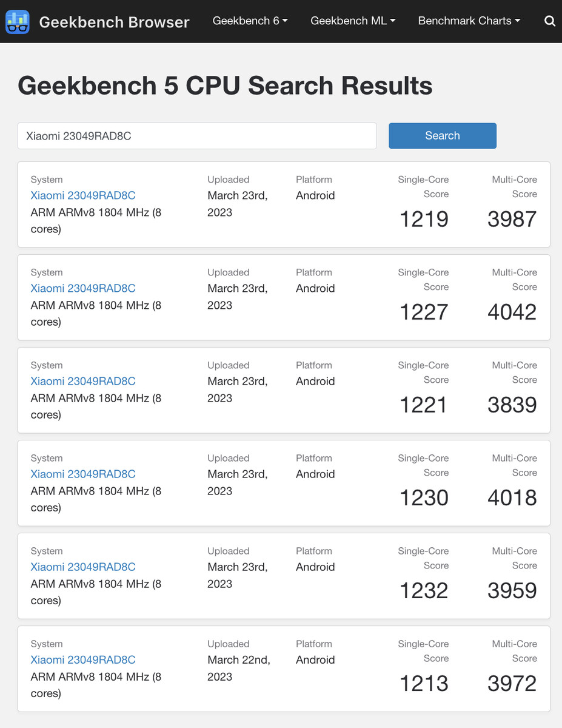The width and height of the screenshot is (562, 728).
Task: Open the Xiaomi result with single-core 1221
Action: 83,381
